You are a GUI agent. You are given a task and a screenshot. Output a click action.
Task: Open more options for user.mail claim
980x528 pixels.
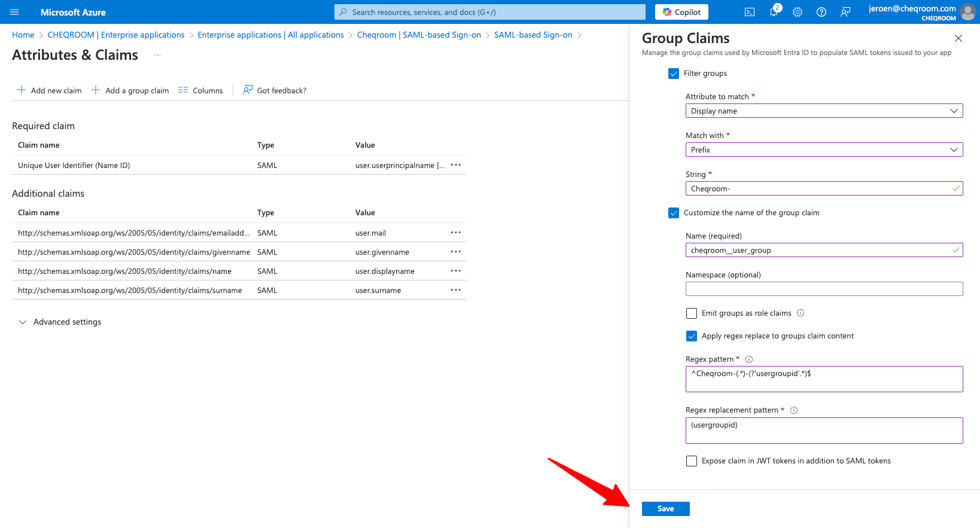coord(456,233)
